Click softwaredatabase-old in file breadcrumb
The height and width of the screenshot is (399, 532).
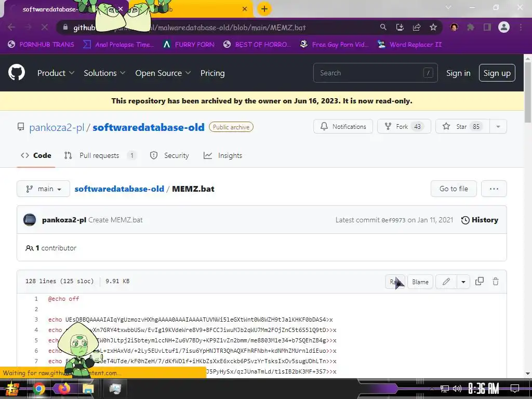(x=119, y=189)
